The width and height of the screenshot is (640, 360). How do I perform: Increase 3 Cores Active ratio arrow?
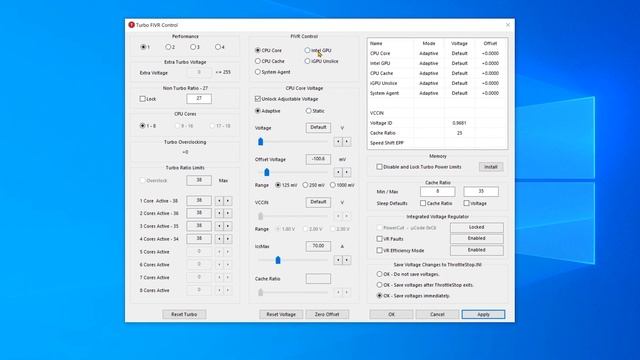(228, 226)
